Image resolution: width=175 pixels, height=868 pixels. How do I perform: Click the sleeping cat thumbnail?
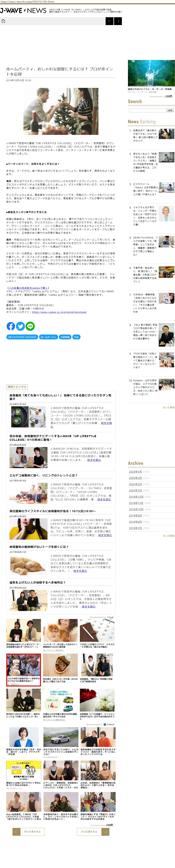pos(29,565)
